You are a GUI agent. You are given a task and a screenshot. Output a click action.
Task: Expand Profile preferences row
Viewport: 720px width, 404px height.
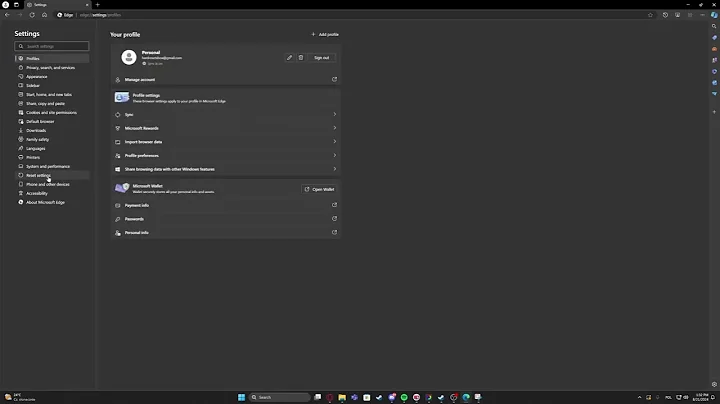click(x=225, y=156)
